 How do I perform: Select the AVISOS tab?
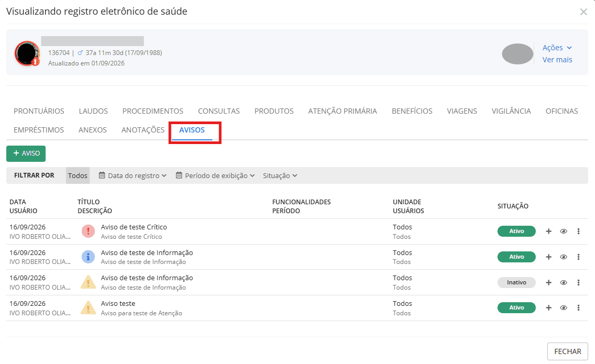point(192,130)
